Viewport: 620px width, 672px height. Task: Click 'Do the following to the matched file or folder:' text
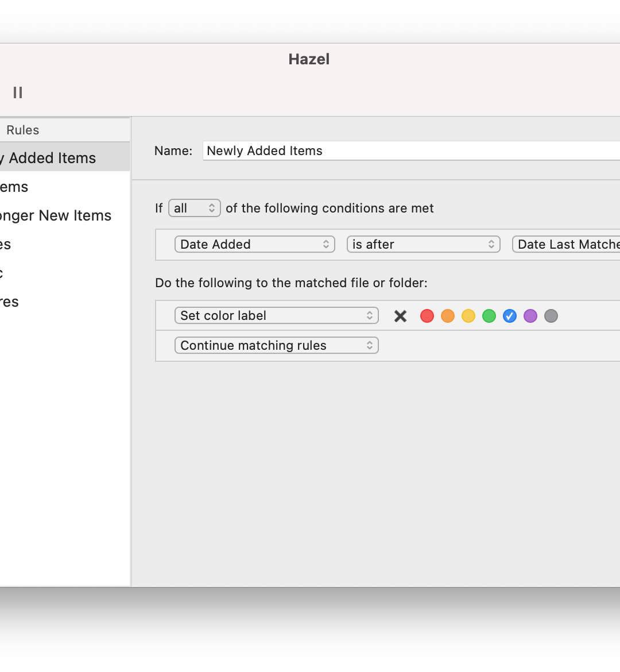point(292,283)
